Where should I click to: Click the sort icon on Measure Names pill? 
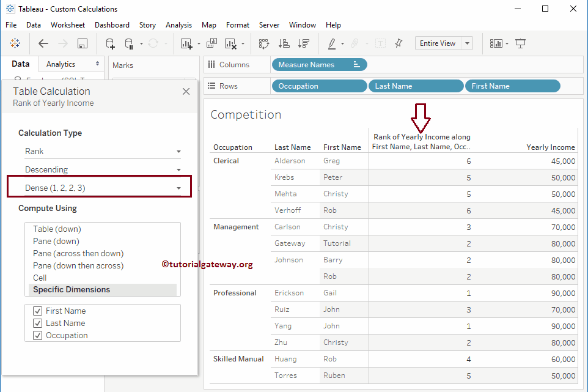(356, 65)
